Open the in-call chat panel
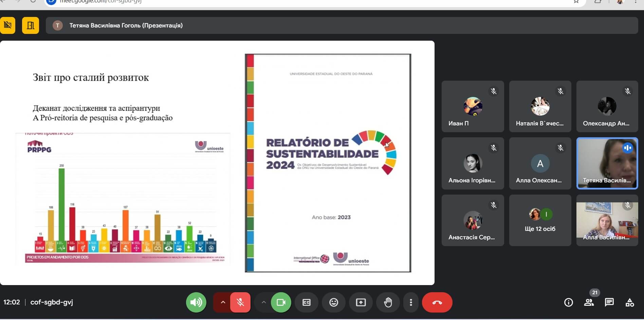 [x=609, y=302]
